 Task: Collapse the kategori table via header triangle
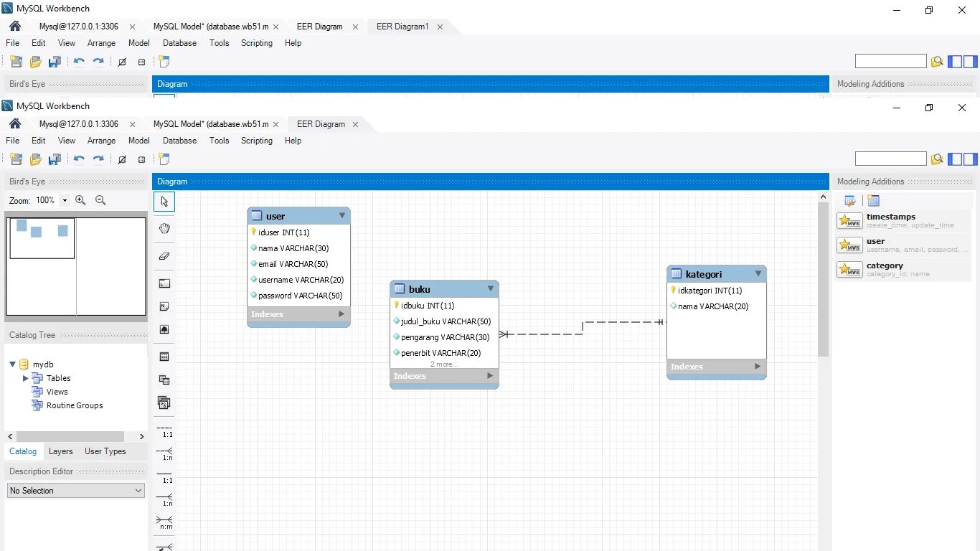point(758,273)
